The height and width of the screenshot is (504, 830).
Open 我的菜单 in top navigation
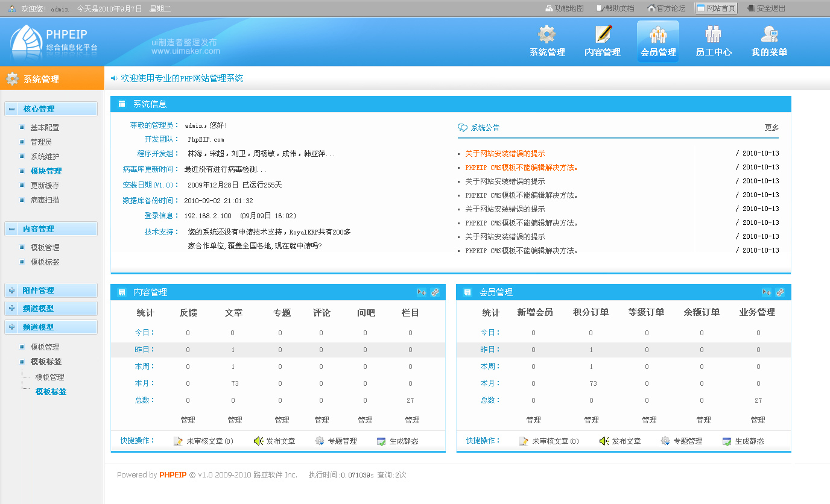click(769, 41)
